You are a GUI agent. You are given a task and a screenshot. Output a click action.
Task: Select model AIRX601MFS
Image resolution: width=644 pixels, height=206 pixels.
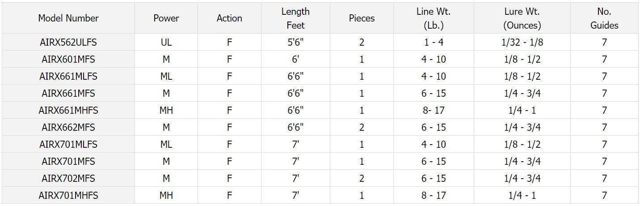pos(68,60)
